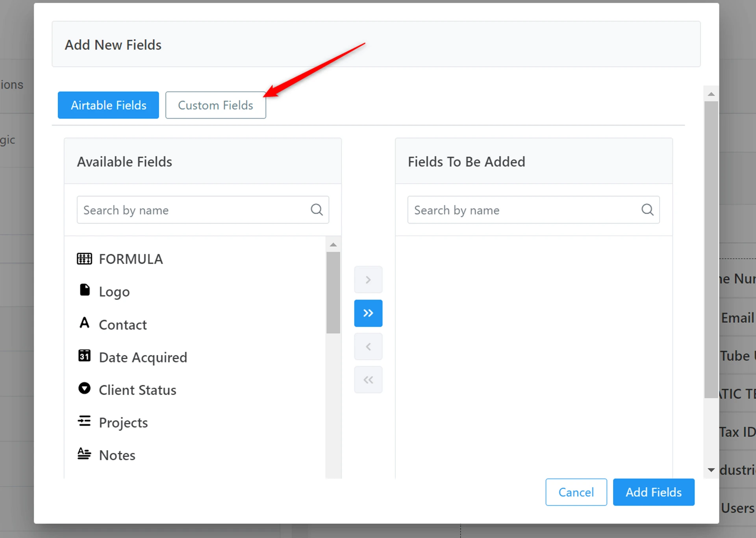Click the Add Fields button
Viewport: 756px width, 538px height.
click(x=654, y=492)
